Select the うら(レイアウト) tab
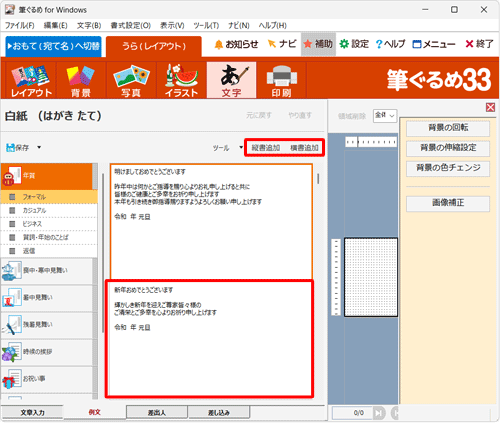 tap(154, 46)
